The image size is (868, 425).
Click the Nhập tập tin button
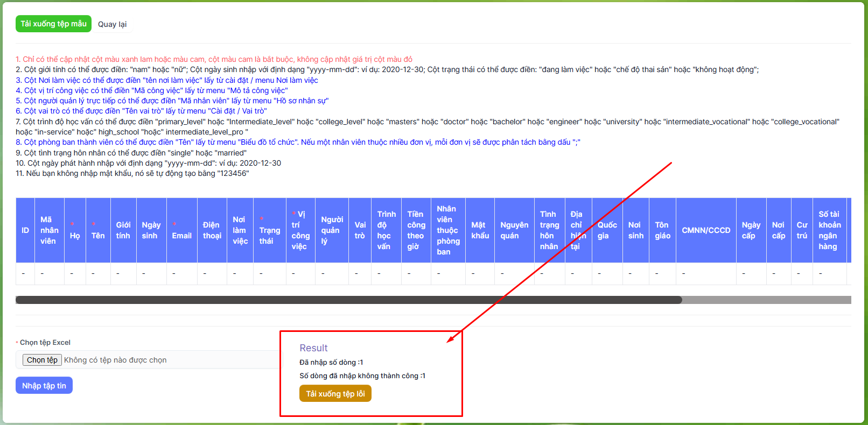pyautogui.click(x=44, y=386)
